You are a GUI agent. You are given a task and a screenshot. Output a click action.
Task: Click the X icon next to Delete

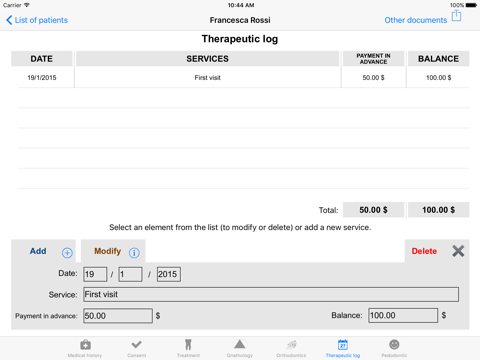click(458, 251)
